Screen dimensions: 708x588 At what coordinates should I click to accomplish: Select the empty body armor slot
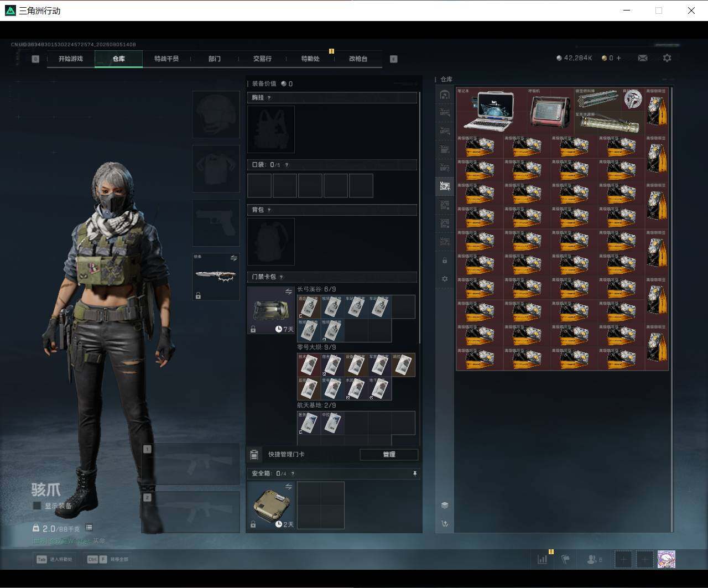click(216, 169)
